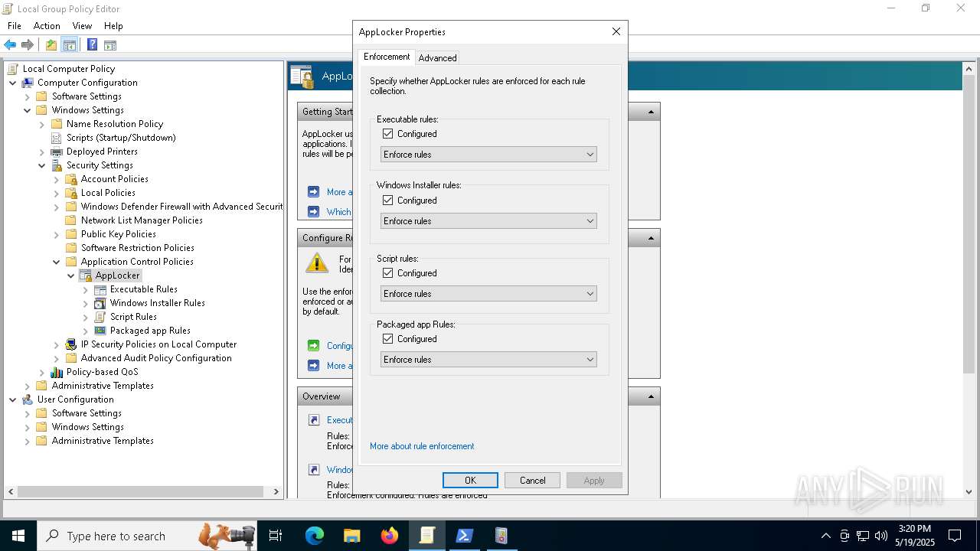Select Local Policies in tree
Screen dimensions: 980x551
point(108,193)
